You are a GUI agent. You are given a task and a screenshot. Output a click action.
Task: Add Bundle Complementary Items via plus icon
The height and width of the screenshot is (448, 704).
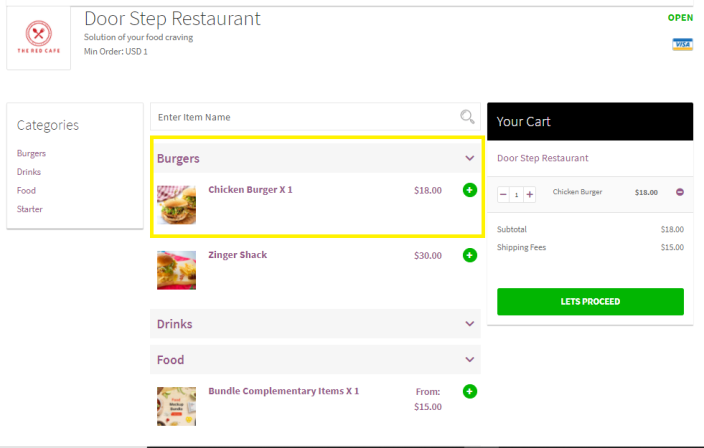[470, 391]
